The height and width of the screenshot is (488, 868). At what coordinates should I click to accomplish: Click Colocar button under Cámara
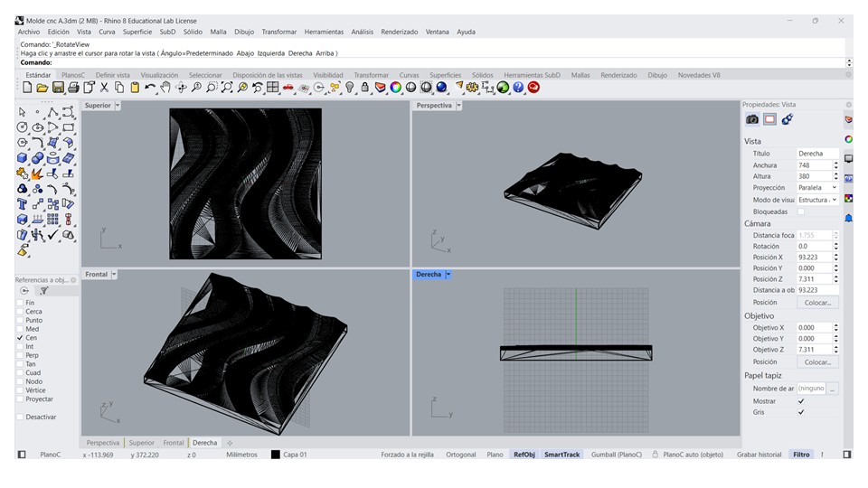click(x=817, y=303)
